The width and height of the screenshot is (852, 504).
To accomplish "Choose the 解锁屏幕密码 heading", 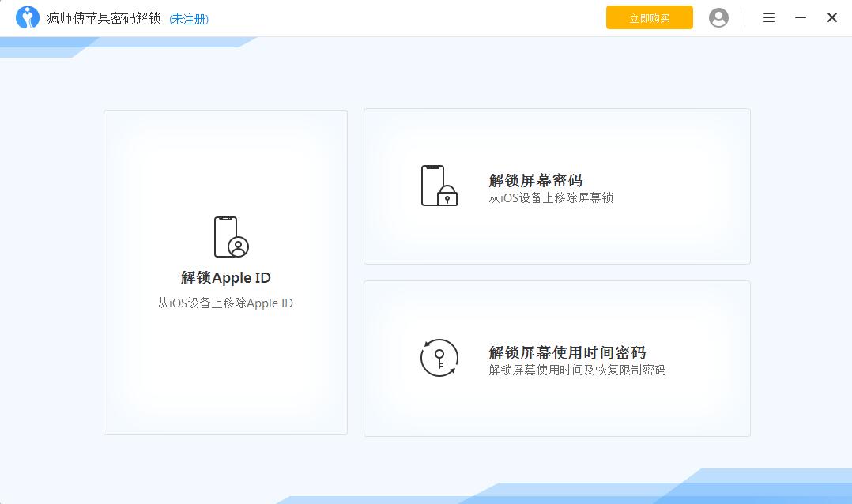I will click(x=535, y=180).
